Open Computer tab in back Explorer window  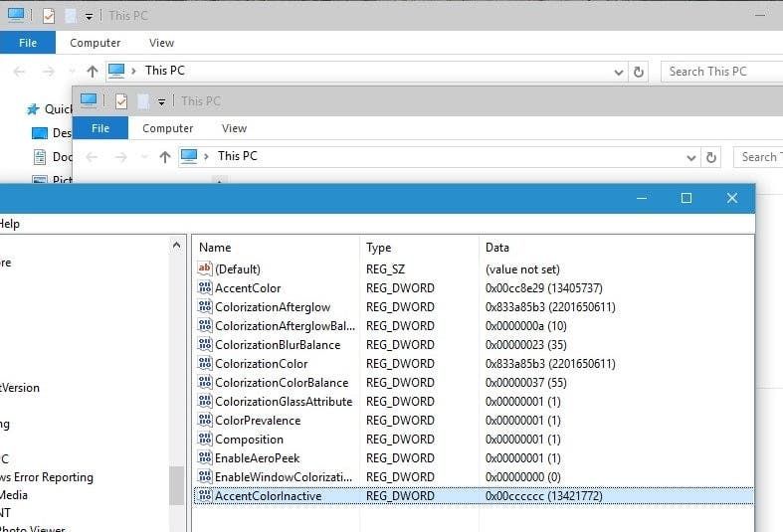point(95,43)
